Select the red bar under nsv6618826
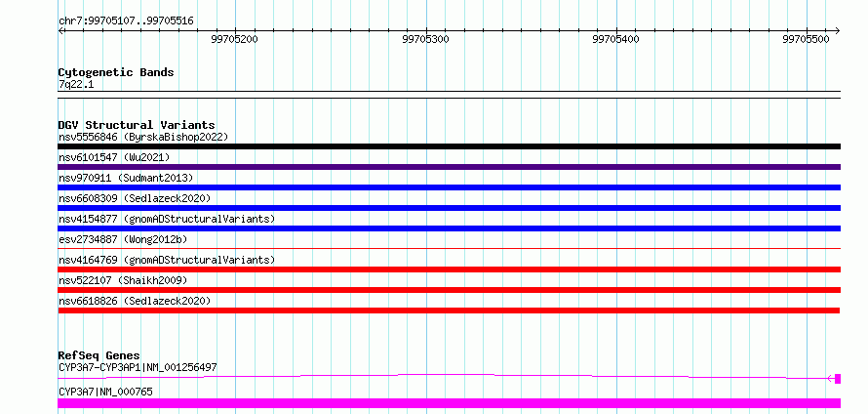Viewport: 868px width, 414px height. point(449,310)
